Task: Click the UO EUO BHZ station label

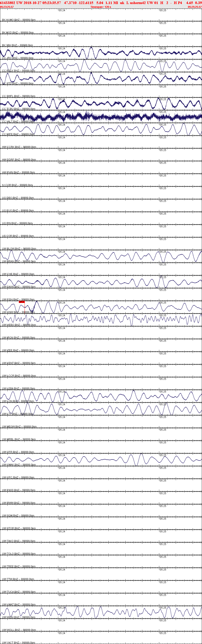Action: pos(18,211)
